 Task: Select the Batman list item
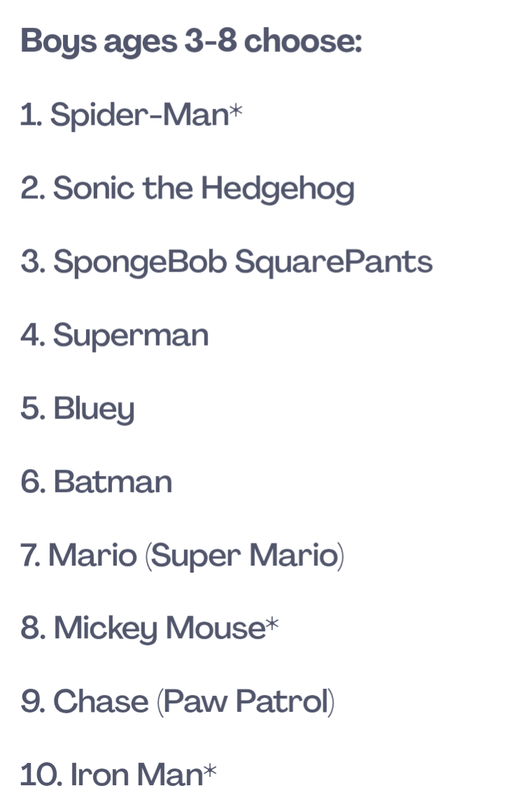pyautogui.click(x=96, y=482)
